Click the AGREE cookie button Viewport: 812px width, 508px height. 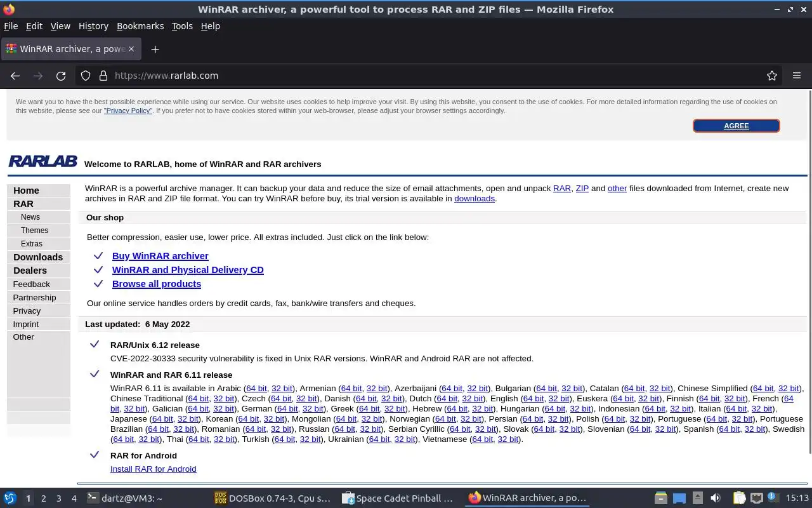tap(737, 126)
